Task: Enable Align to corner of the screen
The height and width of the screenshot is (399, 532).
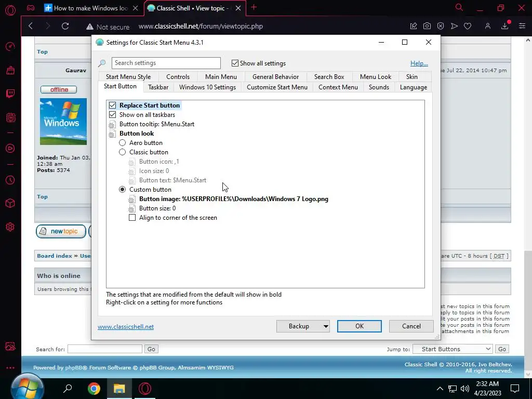Action: 132,218
